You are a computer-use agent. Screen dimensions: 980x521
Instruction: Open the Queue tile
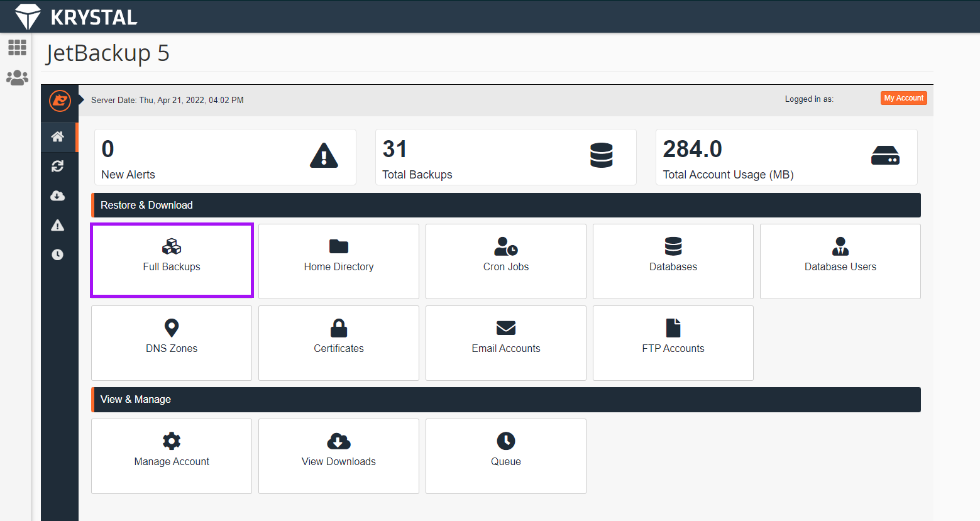[506, 456]
